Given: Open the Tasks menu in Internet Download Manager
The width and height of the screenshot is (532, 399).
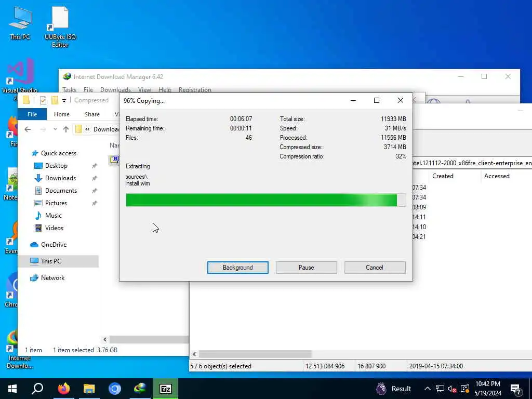Looking at the screenshot, I should [x=70, y=89].
